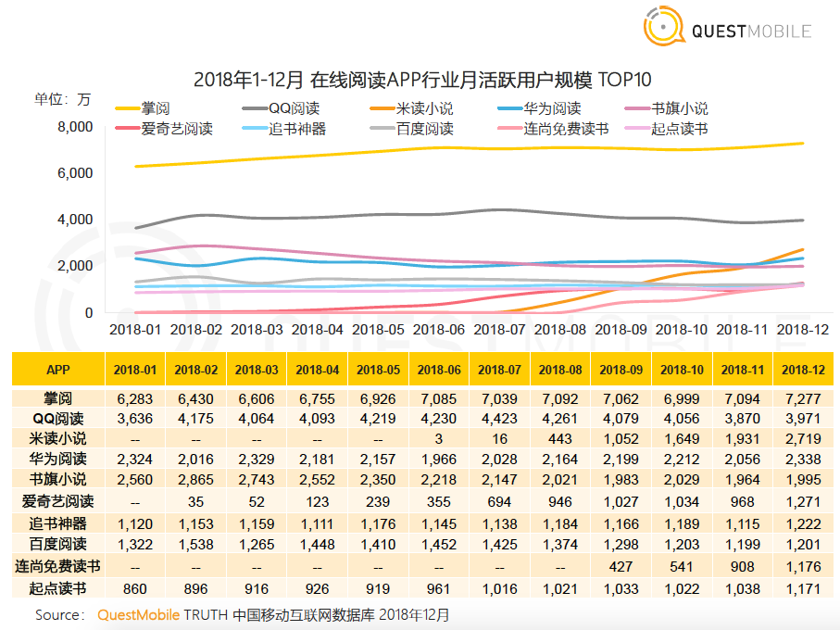Click the 2,865 cell for 书旗小说
The image size is (840, 630).
pos(196,480)
